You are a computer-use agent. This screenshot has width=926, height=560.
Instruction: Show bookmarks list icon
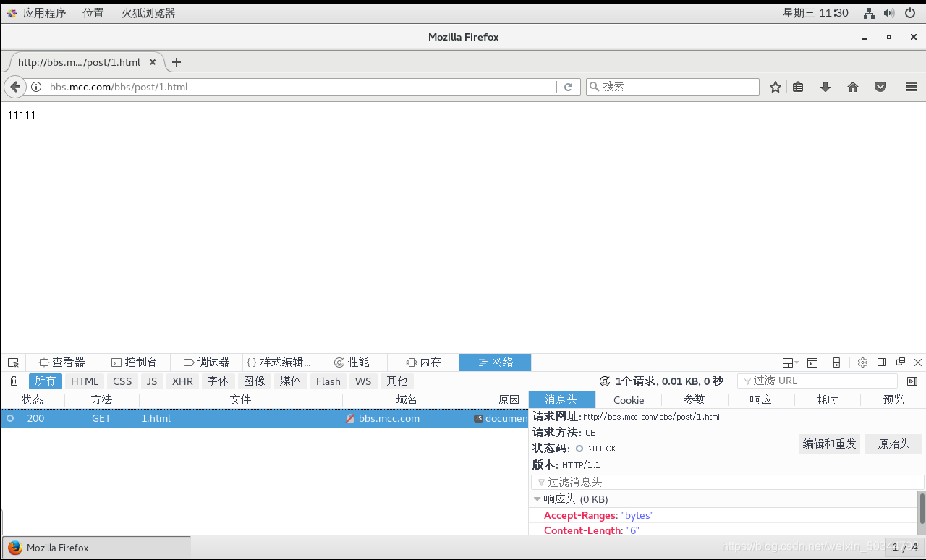(x=798, y=87)
